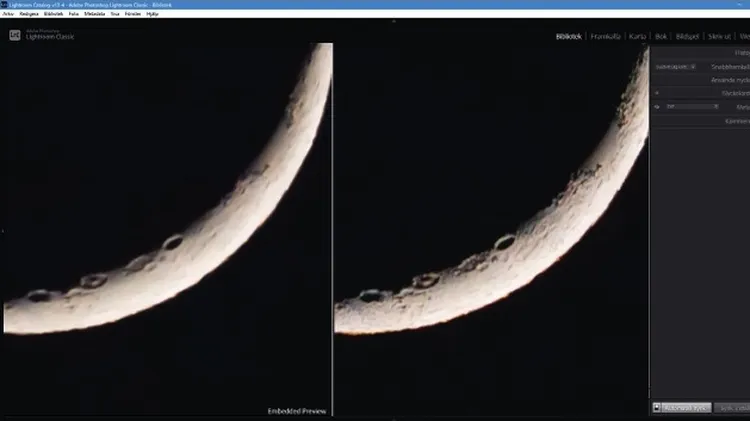Image resolution: width=750 pixels, height=421 pixels.
Task: Select the left Embedded Preview moon image
Action: [x=165, y=220]
